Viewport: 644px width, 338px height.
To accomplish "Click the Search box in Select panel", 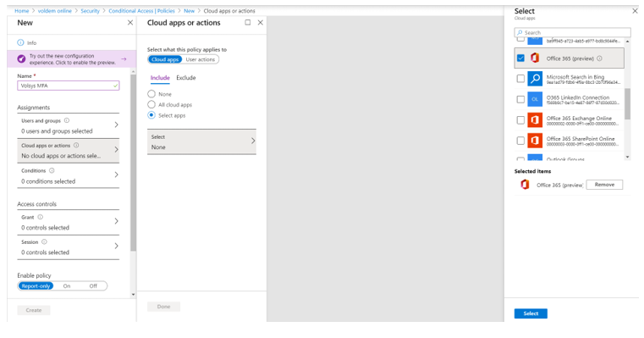I will tap(573, 32).
